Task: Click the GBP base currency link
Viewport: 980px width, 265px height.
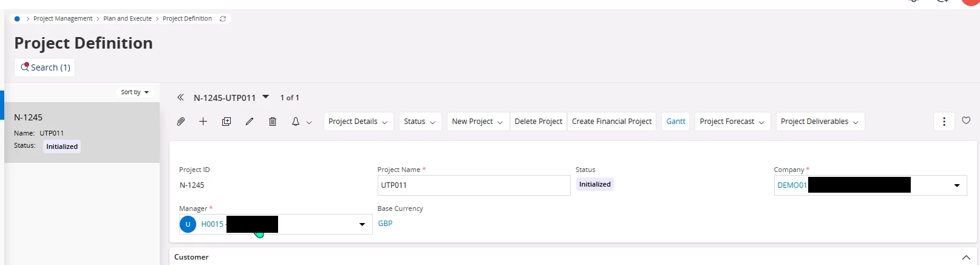Action: [x=385, y=224]
